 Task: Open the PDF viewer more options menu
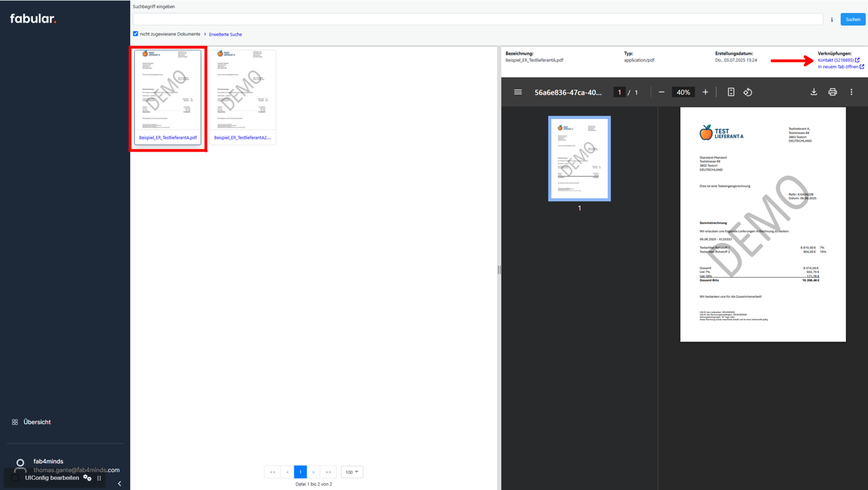tap(851, 91)
